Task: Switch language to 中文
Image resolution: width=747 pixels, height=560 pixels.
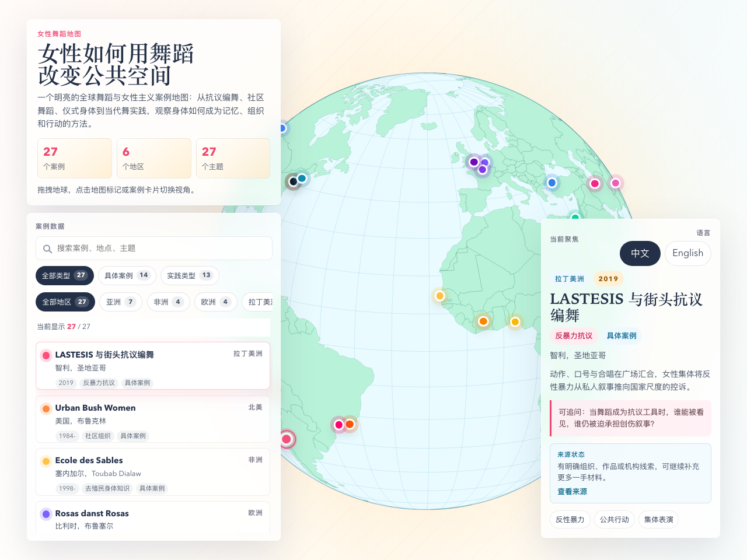Action: coord(640,253)
